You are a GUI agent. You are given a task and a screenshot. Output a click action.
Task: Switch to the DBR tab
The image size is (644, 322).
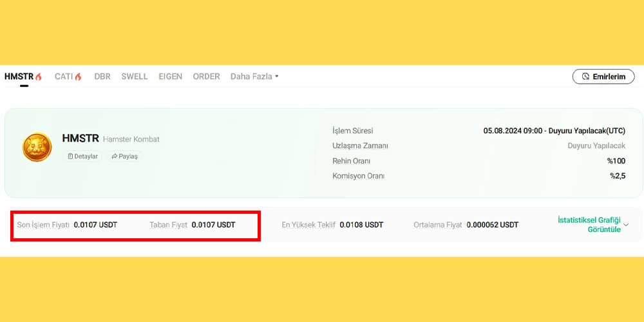102,77
